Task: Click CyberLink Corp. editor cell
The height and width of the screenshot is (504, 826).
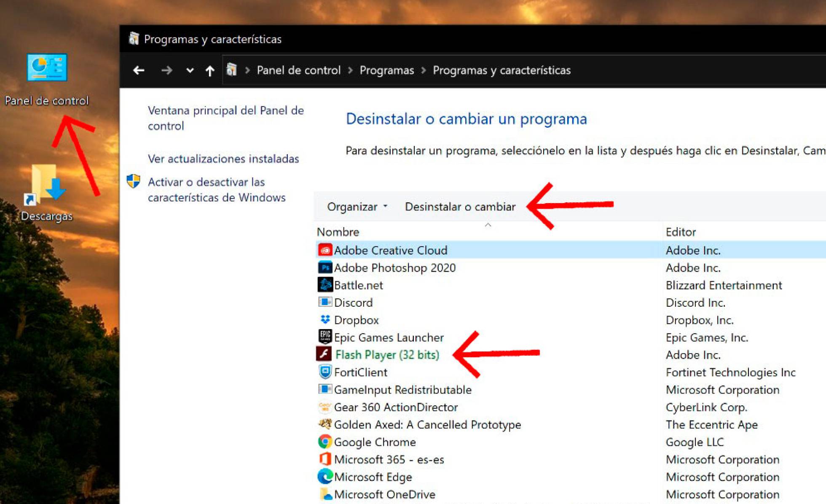Action: (x=706, y=407)
